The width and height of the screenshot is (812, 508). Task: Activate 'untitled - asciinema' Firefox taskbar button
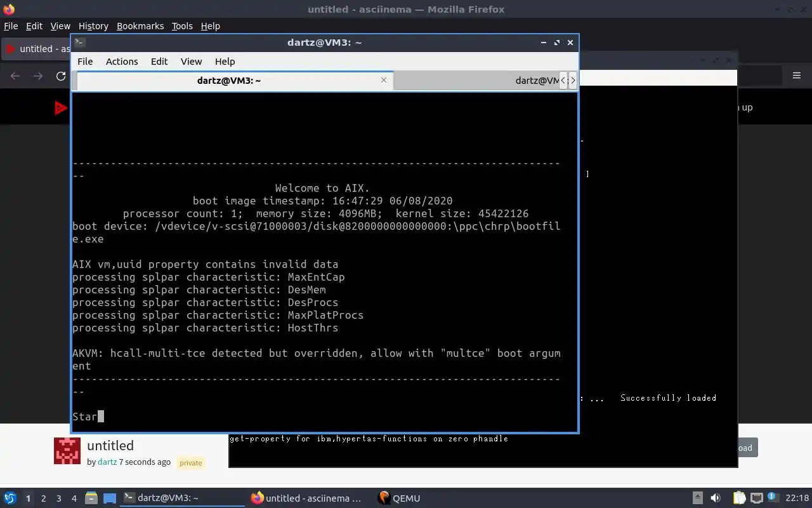[308, 498]
